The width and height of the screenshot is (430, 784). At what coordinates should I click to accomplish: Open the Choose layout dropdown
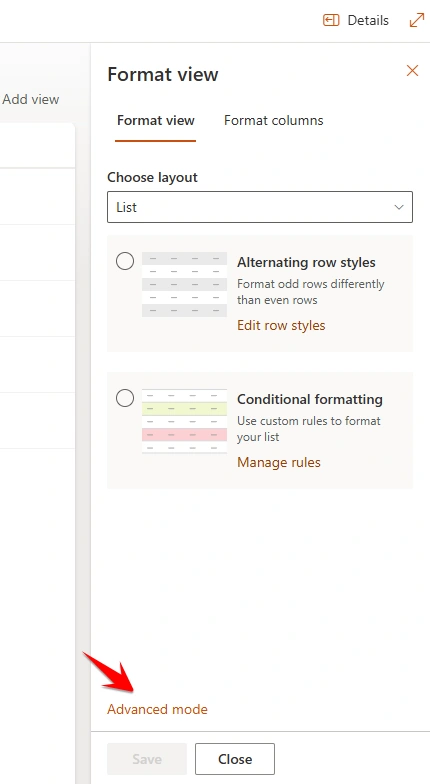tap(260, 207)
